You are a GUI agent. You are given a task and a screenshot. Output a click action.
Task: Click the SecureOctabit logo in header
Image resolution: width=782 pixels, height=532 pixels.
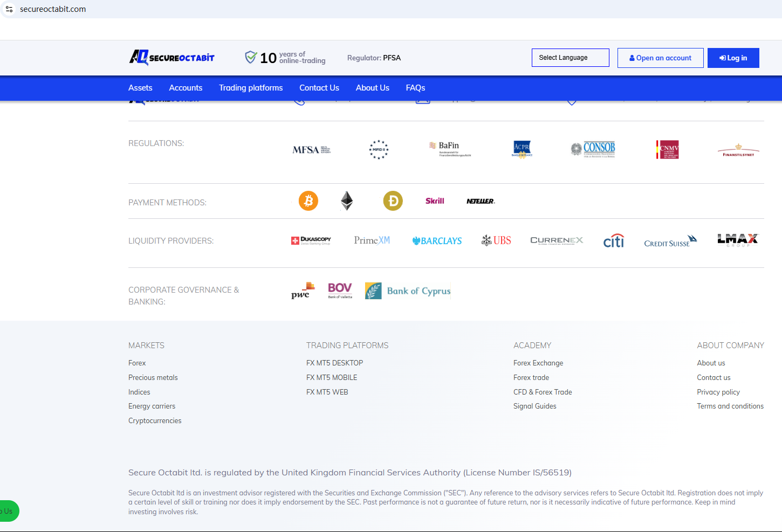pyautogui.click(x=172, y=57)
